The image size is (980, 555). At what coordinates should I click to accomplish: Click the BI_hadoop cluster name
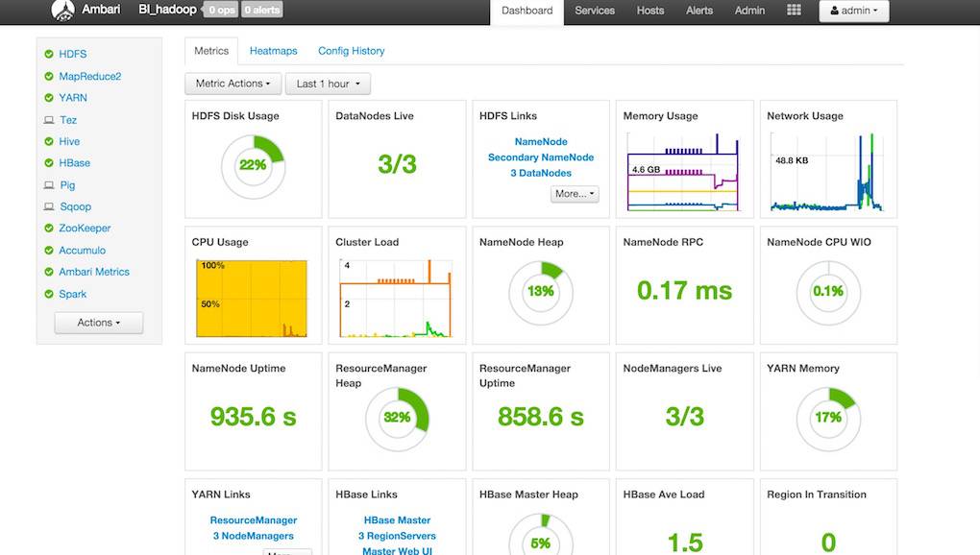(x=167, y=10)
